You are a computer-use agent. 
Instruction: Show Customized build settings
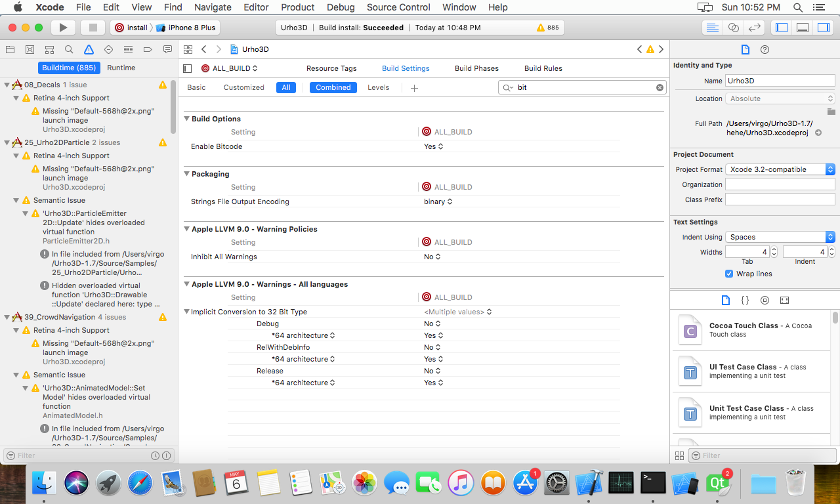point(243,87)
